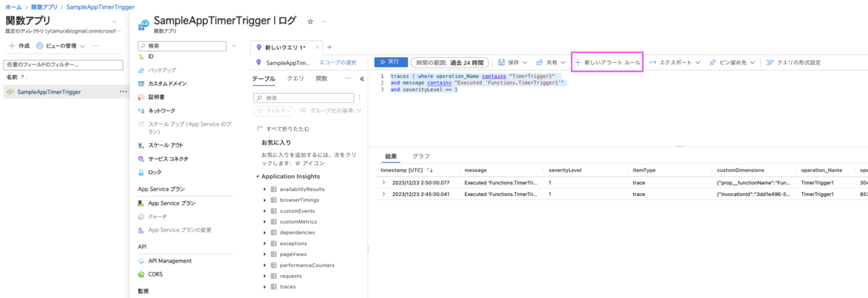
Task: Switch to the グラフ chart tab
Action: coord(421,156)
